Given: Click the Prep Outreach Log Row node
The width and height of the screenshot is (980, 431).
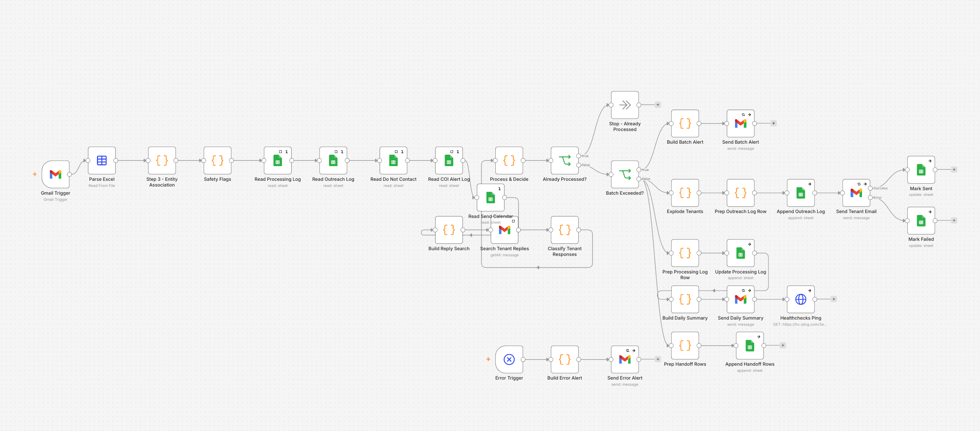Looking at the screenshot, I should 741,193.
